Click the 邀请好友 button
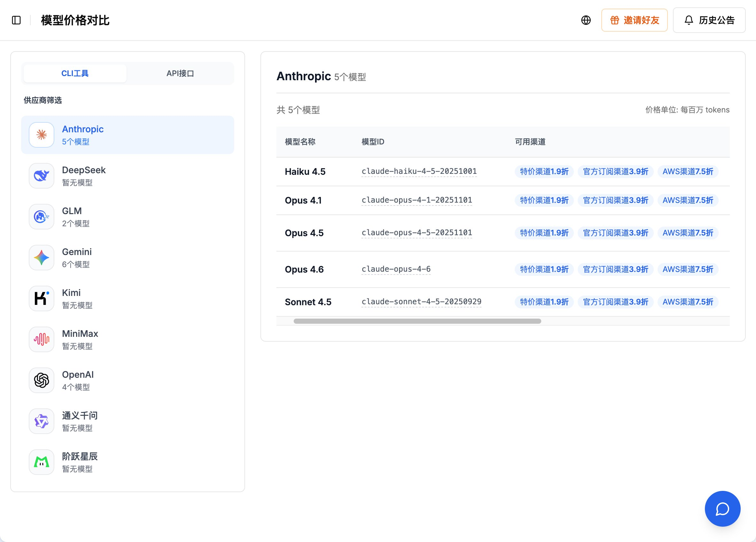Screen dimensions: 756x542 click(x=634, y=20)
